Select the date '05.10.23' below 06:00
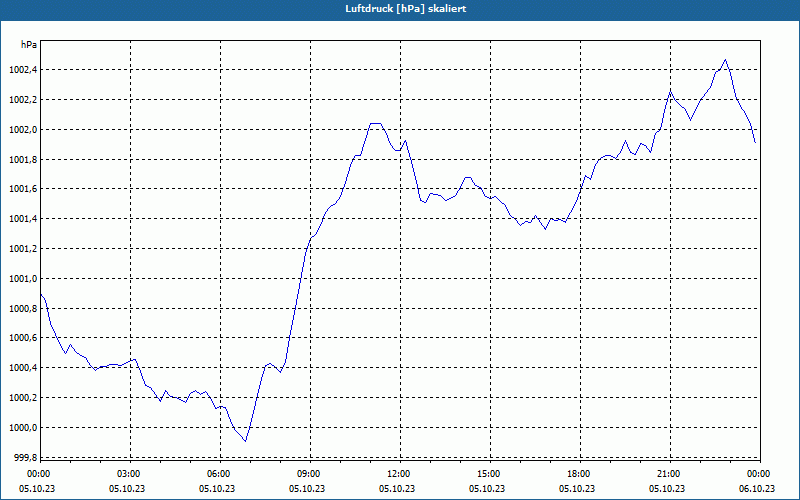The width and height of the screenshot is (800, 500). tap(217, 489)
